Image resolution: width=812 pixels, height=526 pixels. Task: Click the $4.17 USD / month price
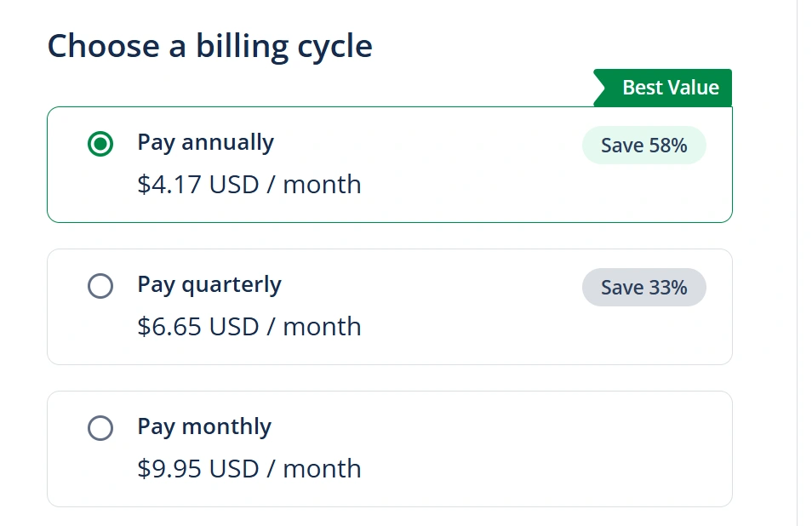(x=249, y=185)
